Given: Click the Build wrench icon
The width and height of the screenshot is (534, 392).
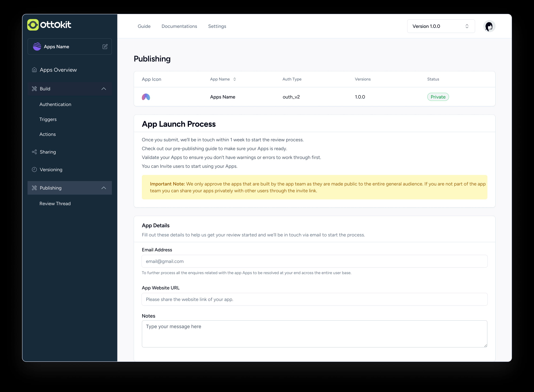Looking at the screenshot, I should [34, 88].
